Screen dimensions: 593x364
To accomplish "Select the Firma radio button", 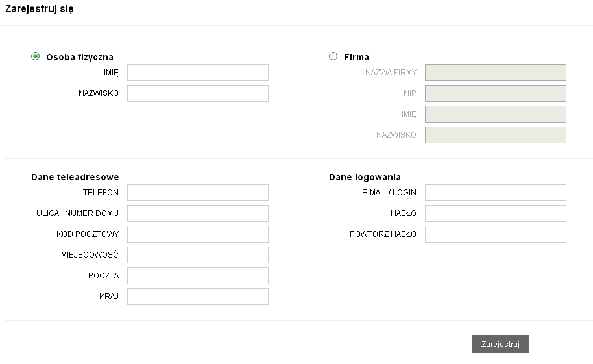I will pos(333,56).
